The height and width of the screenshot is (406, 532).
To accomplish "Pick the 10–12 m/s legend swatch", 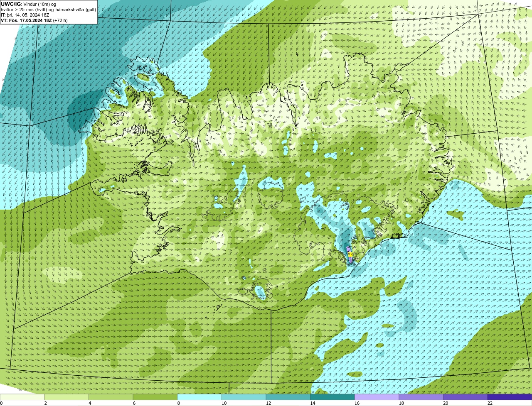I will [x=244, y=397].
